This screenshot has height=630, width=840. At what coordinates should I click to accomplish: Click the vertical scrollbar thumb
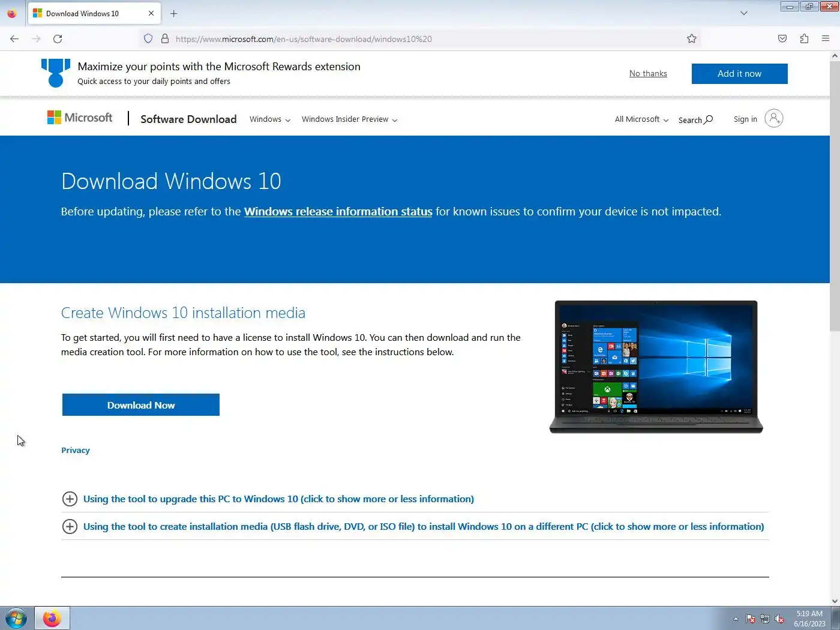(835, 196)
